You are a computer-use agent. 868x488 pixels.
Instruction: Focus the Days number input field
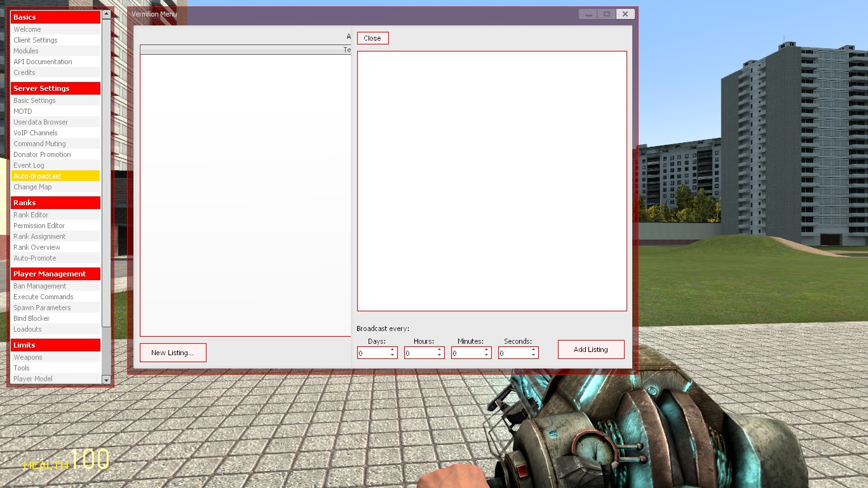click(x=372, y=353)
